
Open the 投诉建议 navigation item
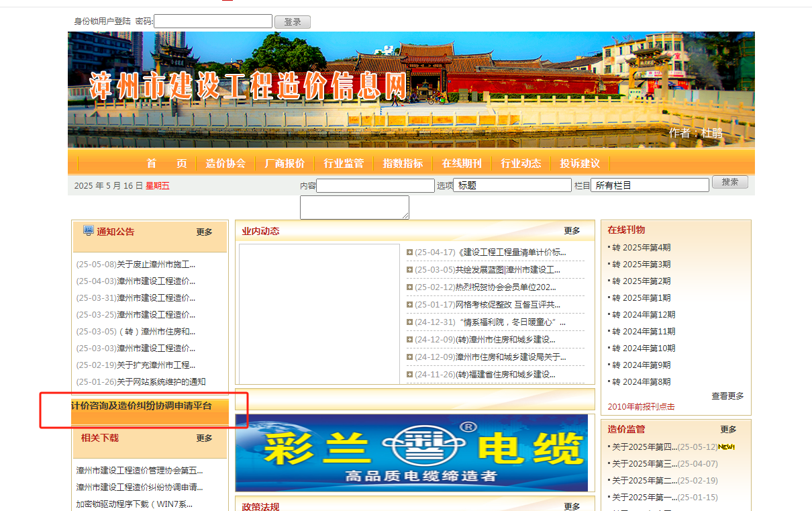pos(580,163)
